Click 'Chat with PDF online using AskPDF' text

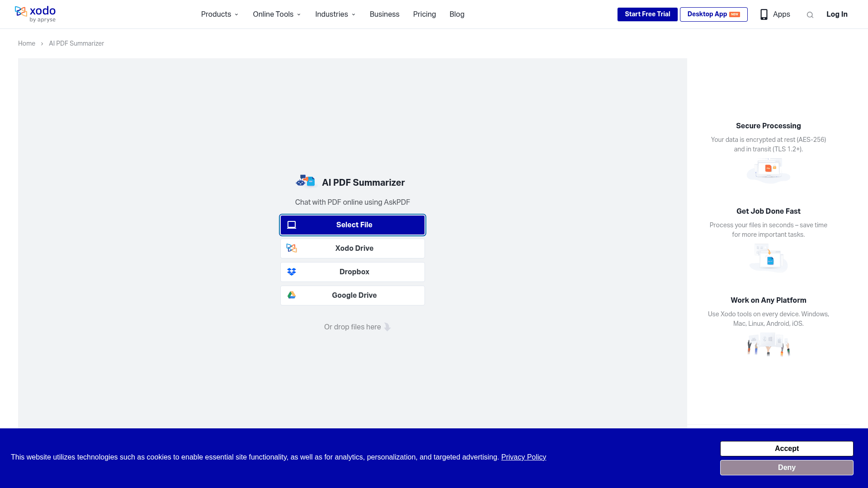(x=353, y=202)
